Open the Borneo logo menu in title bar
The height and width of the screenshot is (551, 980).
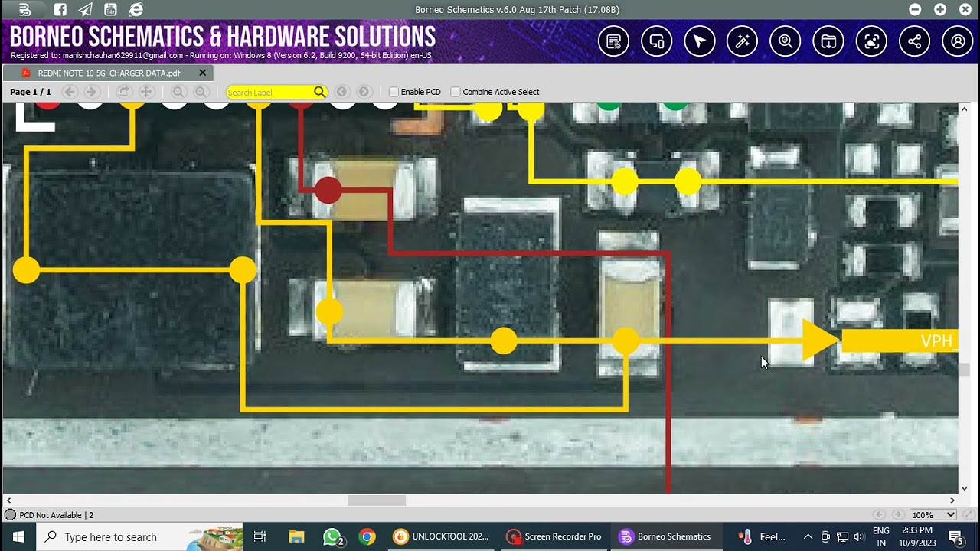point(24,10)
